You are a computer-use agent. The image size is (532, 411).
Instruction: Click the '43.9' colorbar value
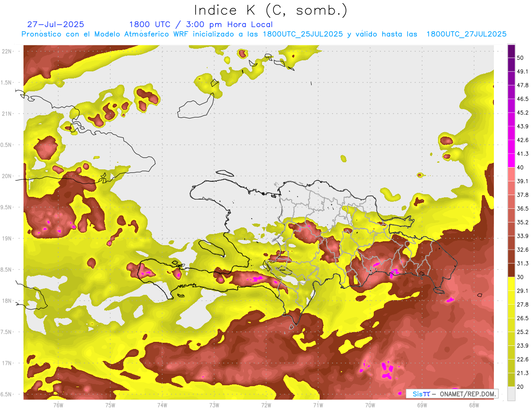(523, 126)
